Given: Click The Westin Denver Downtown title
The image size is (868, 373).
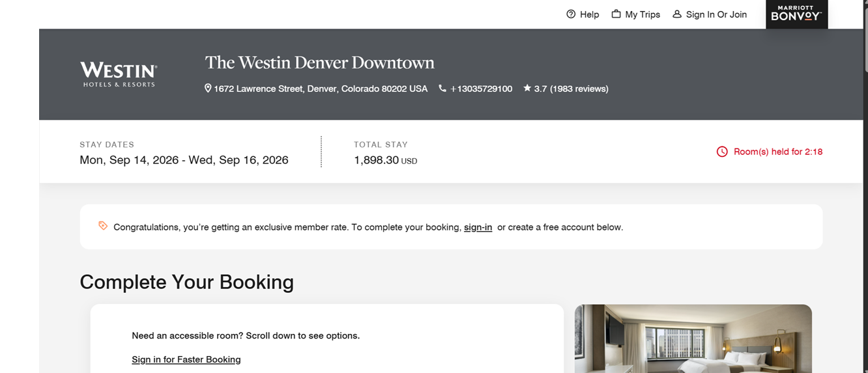Looking at the screenshot, I should [x=319, y=62].
